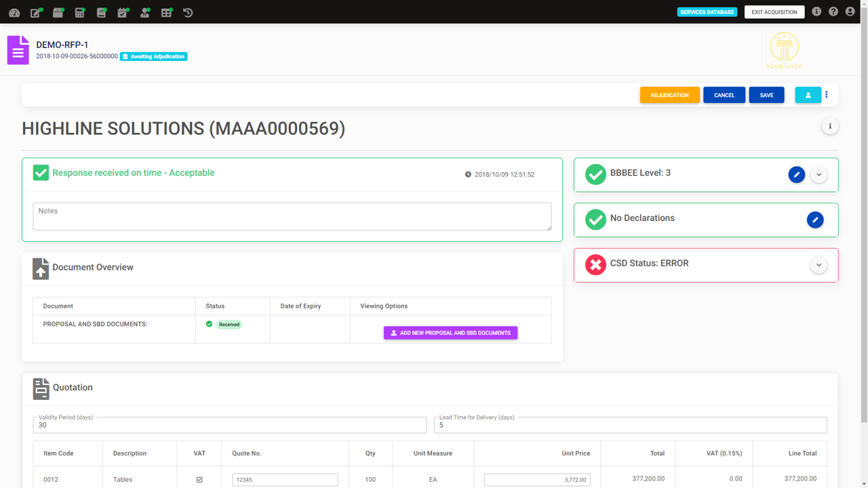This screenshot has width=868, height=488.
Task: Open the three-dot more options menu
Action: pyautogui.click(x=827, y=95)
